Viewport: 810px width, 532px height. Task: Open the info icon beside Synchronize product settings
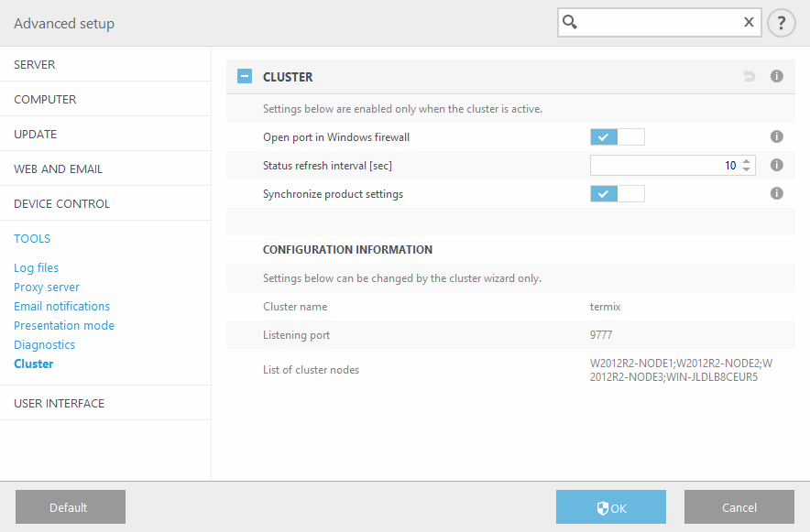pos(776,193)
